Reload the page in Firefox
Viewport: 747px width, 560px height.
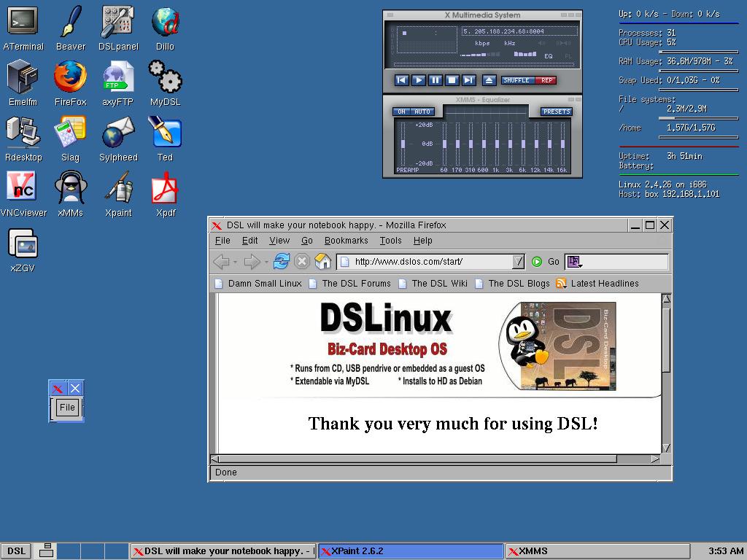point(283,261)
